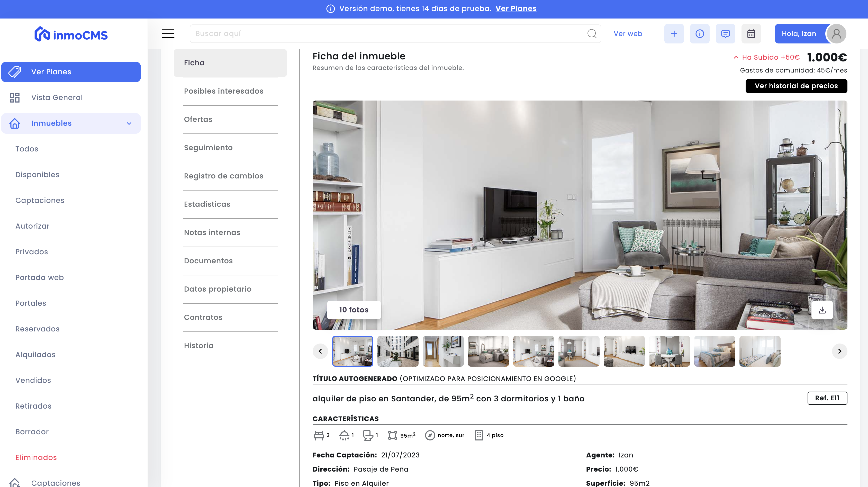Select Portales in sidebar
The height and width of the screenshot is (487, 868).
coord(31,303)
